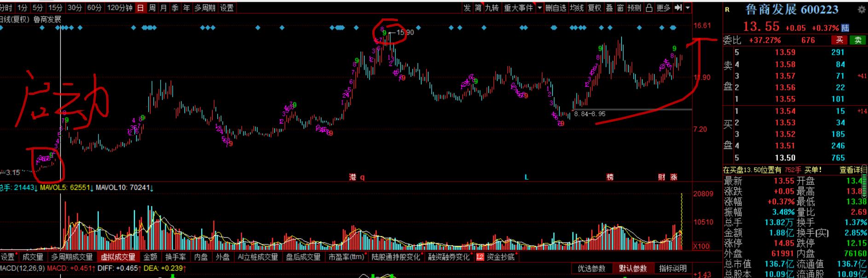The height and width of the screenshot is (278, 868).
Task: Click the R badge before stock name
Action: point(728,10)
